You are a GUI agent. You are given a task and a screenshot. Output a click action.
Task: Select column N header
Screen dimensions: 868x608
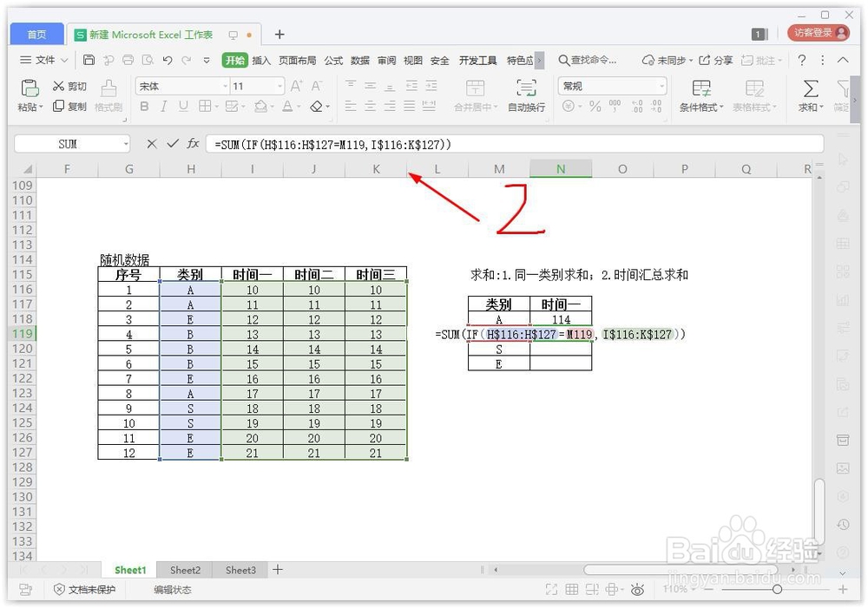tap(561, 169)
